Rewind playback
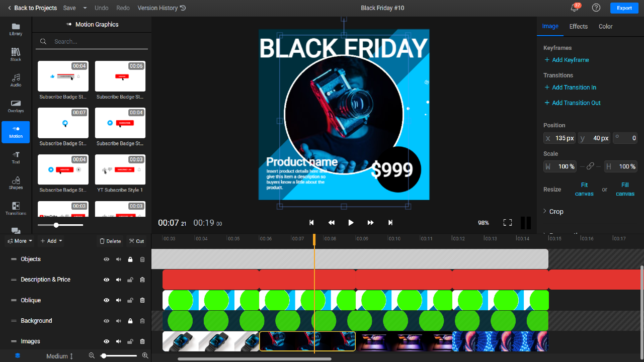The height and width of the screenshot is (362, 644). point(332,223)
